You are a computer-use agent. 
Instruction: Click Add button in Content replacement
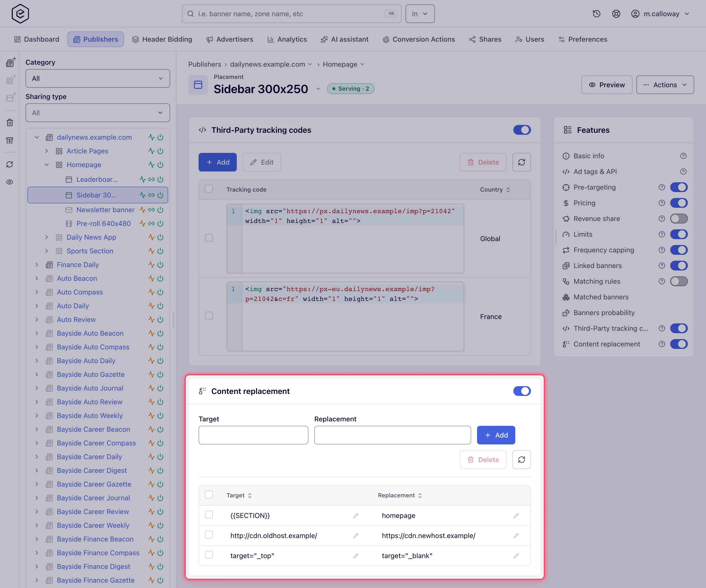tap(496, 435)
